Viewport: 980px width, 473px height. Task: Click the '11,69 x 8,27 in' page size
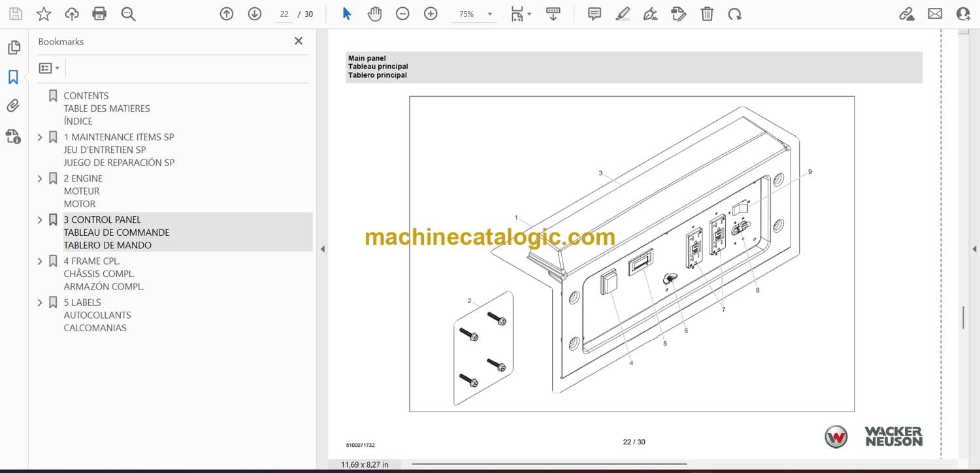(365, 465)
